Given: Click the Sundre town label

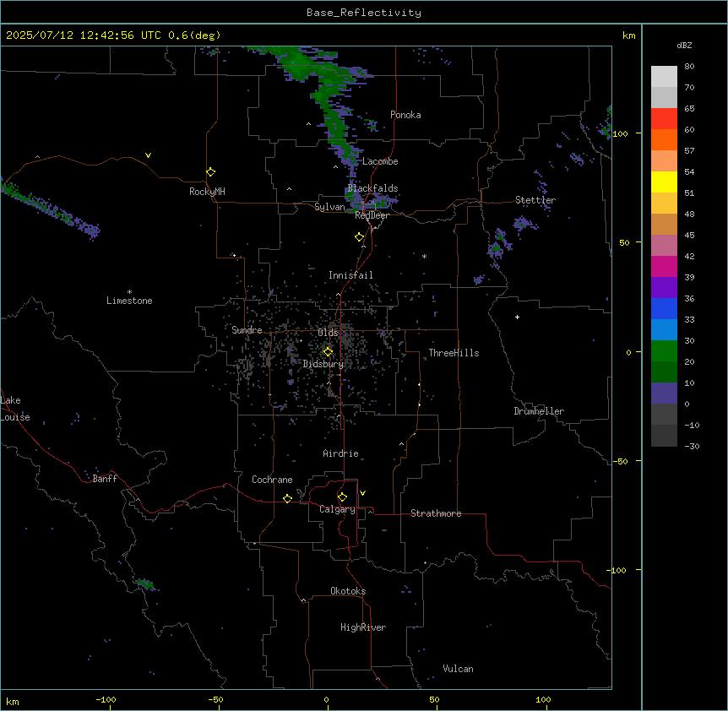Looking at the screenshot, I should pos(247,330).
